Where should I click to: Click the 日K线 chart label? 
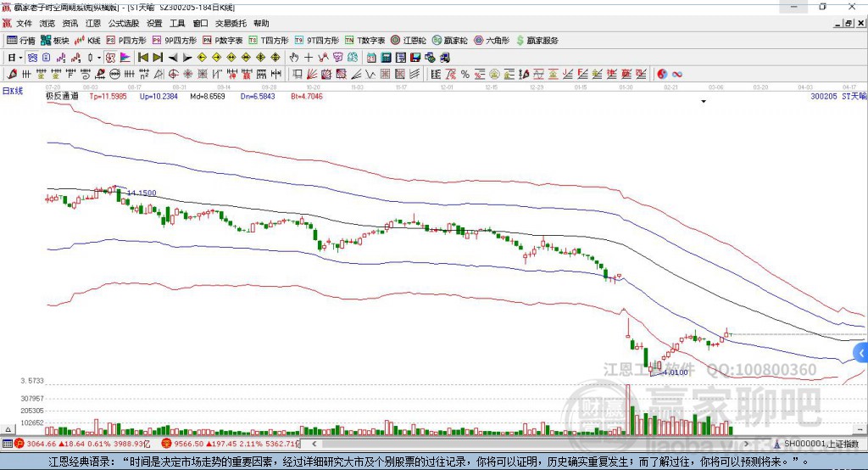point(13,91)
